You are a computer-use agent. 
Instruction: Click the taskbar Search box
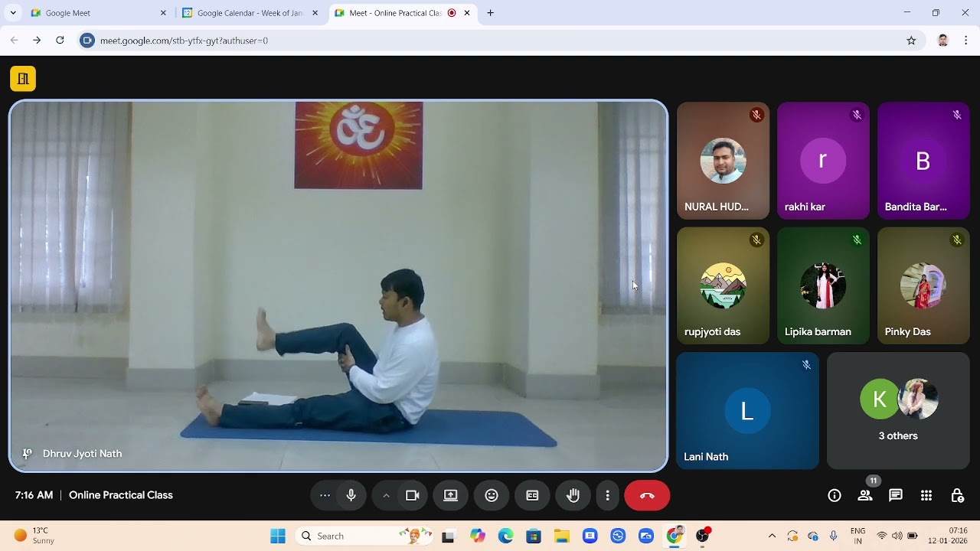364,536
